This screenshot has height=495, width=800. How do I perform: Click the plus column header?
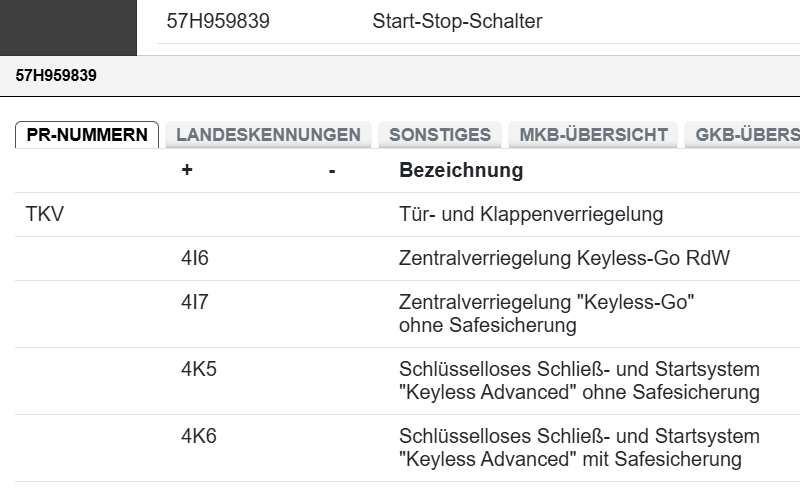pos(187,170)
